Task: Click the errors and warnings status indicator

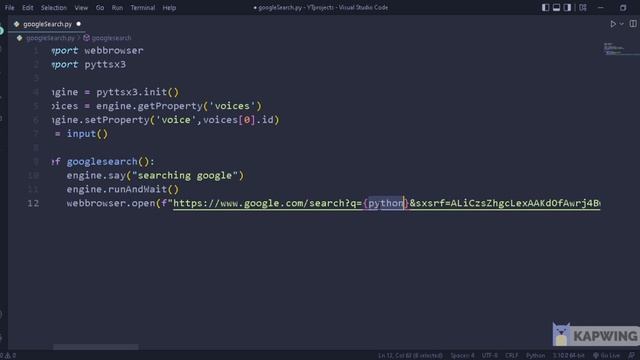Action: (8, 356)
